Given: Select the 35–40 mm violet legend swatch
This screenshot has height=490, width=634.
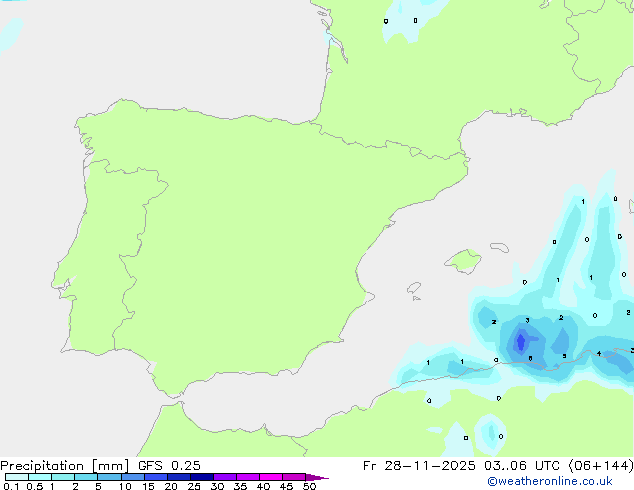Looking at the screenshot, I should pos(248,477).
